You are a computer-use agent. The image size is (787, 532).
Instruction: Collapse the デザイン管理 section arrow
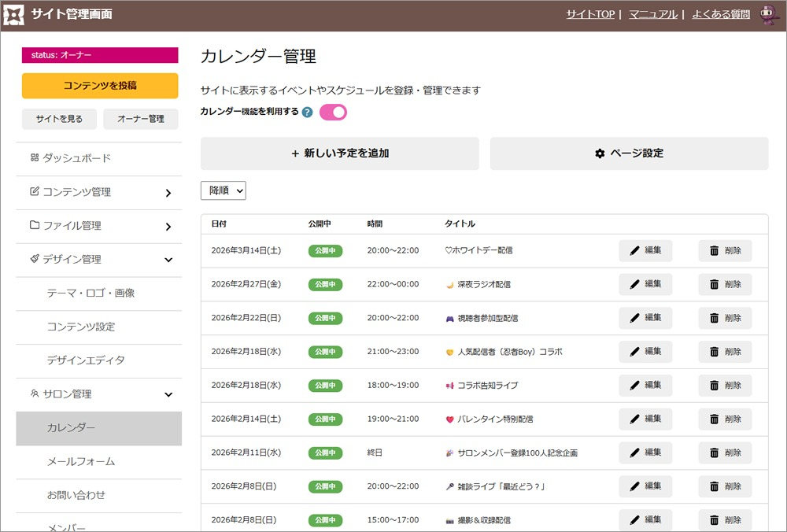pyautogui.click(x=168, y=260)
